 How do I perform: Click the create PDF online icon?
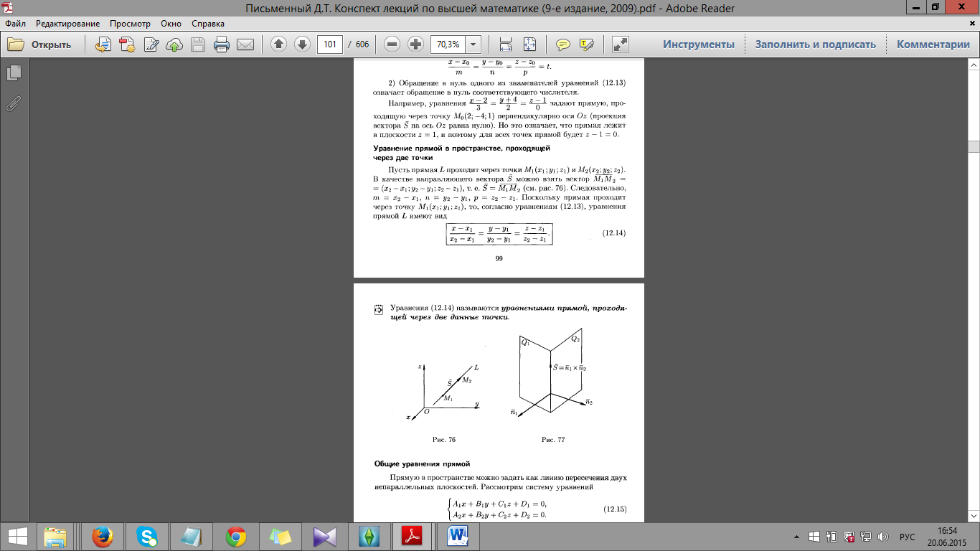(127, 44)
